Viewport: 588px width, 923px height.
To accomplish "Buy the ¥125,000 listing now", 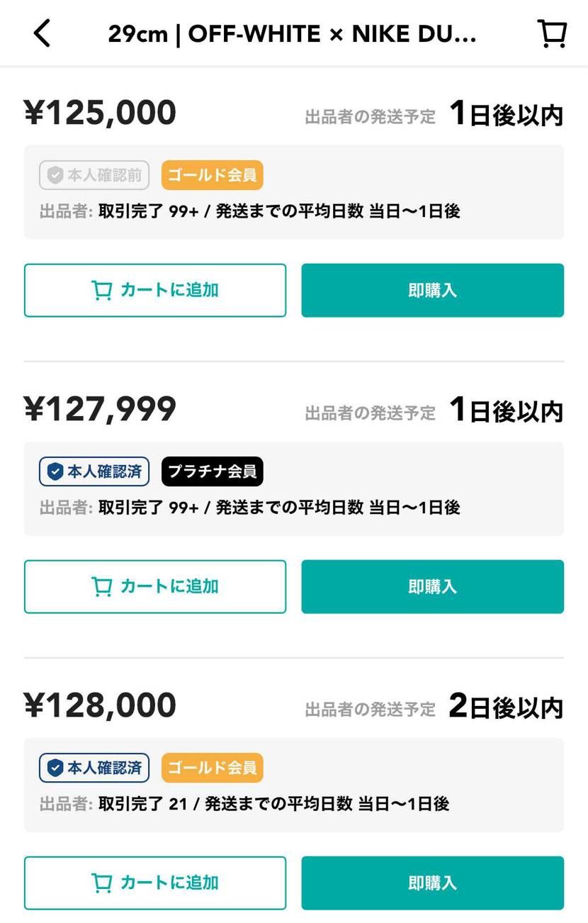I will coord(432,291).
